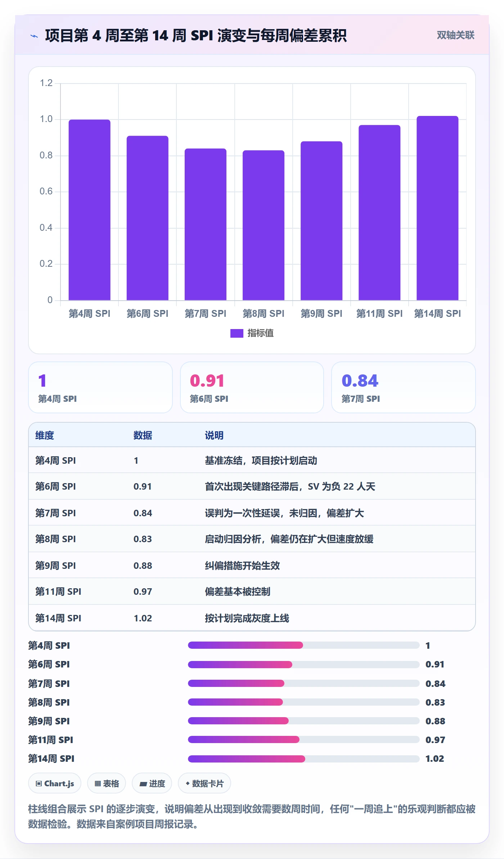Screen dimensions: 504x859
Task: Click table text 误判为一次性延误，未归因，偏差扩大
Action: [284, 513]
